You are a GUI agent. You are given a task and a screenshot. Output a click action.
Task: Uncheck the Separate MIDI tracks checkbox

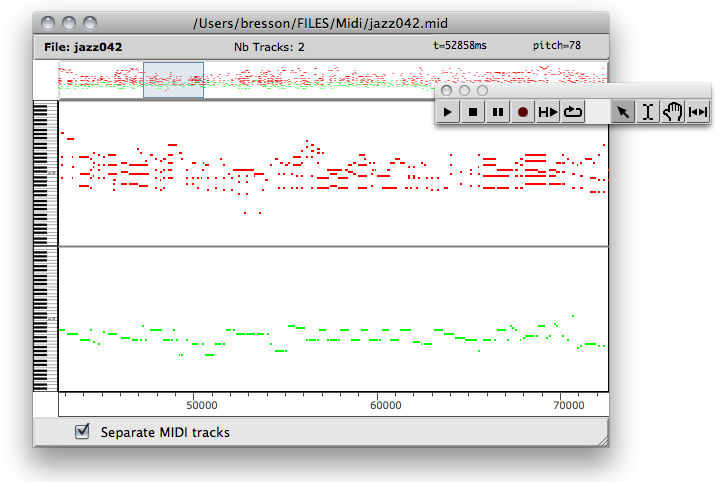tap(82, 431)
